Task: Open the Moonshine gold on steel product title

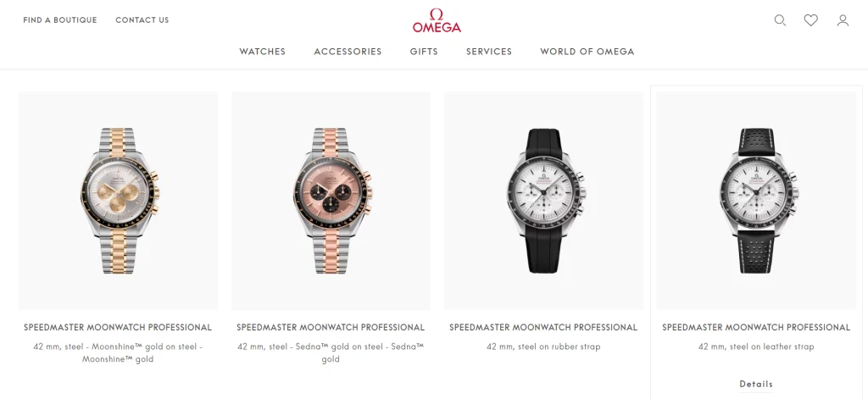Action: pos(118,328)
